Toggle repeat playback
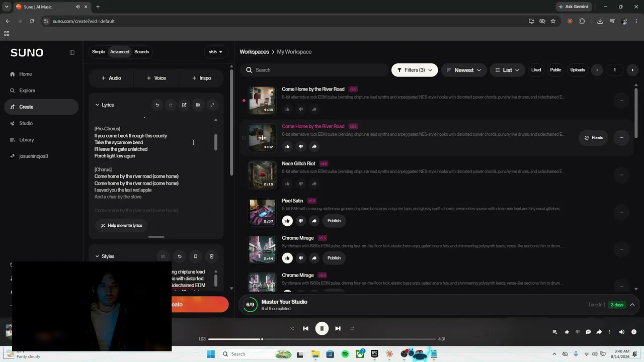Image resolution: width=644 pixels, height=362 pixels. click(352, 328)
